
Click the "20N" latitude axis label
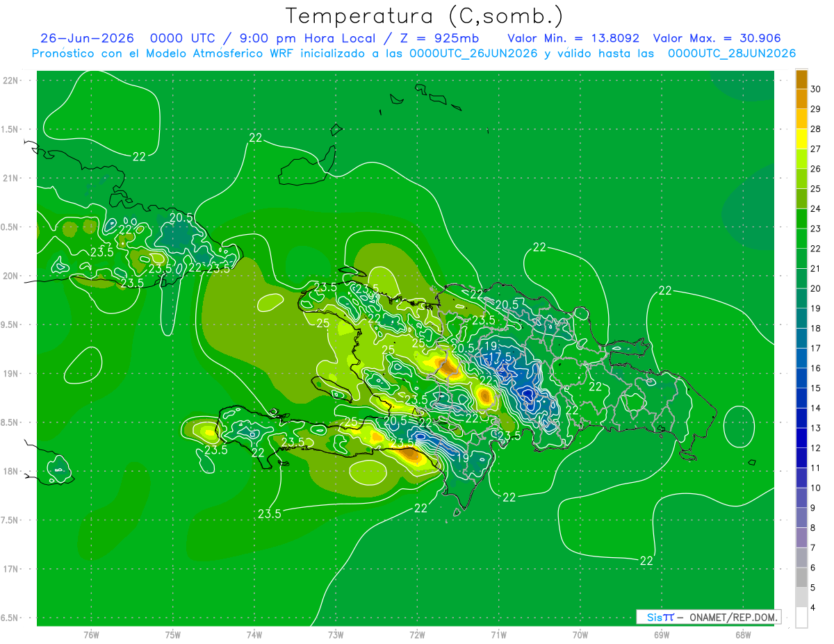(x=10, y=276)
